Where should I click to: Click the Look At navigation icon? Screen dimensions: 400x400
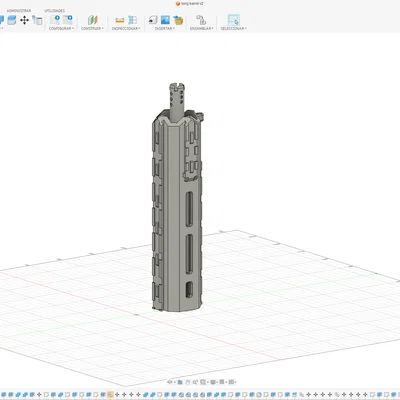(x=180, y=382)
